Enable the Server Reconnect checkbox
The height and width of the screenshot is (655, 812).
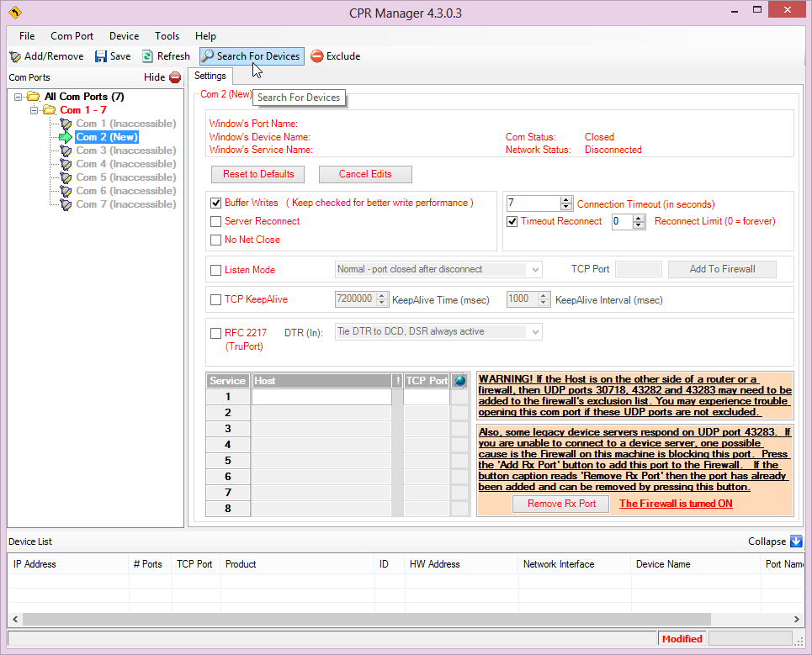coord(216,221)
